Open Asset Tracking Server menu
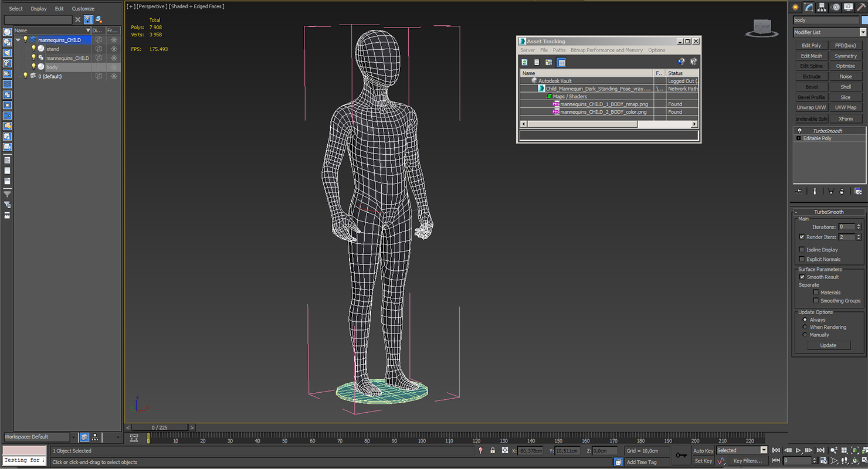This screenshot has height=469, width=868. (527, 50)
